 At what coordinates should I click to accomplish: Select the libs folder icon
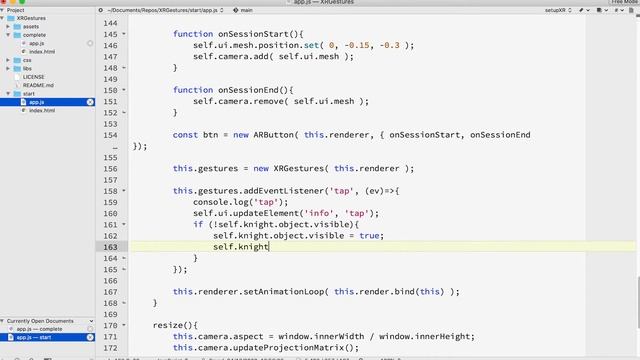tap(17, 69)
